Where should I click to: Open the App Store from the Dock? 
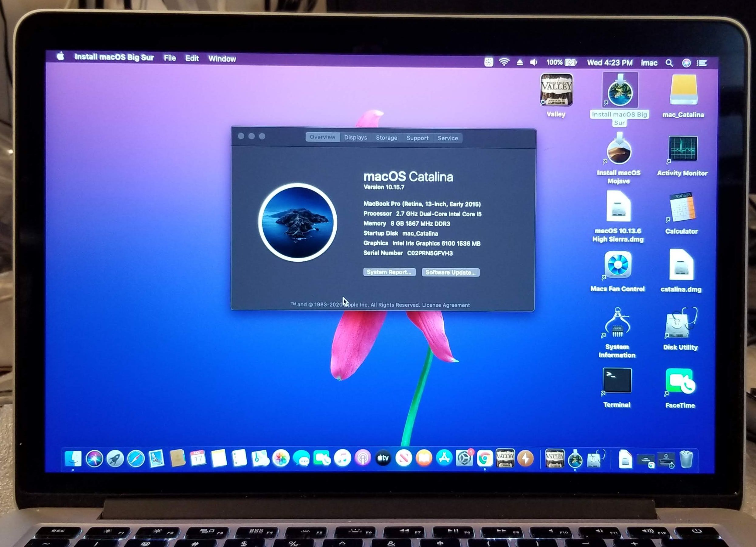click(444, 458)
